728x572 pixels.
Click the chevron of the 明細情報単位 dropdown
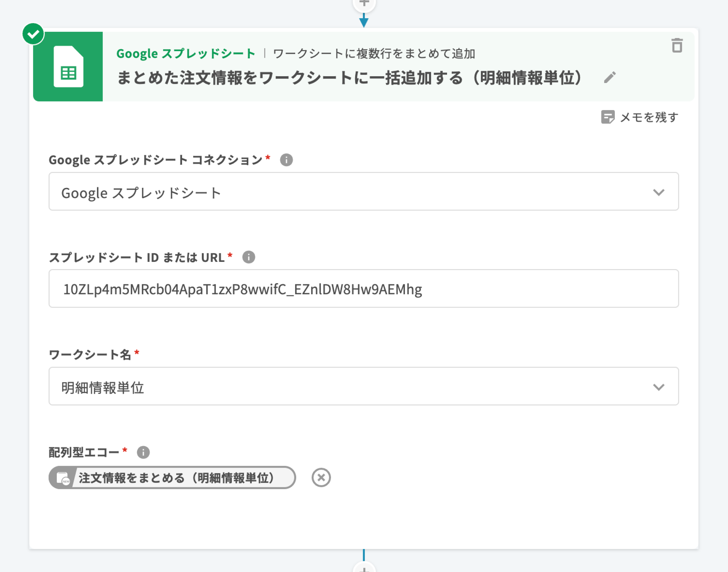point(658,387)
